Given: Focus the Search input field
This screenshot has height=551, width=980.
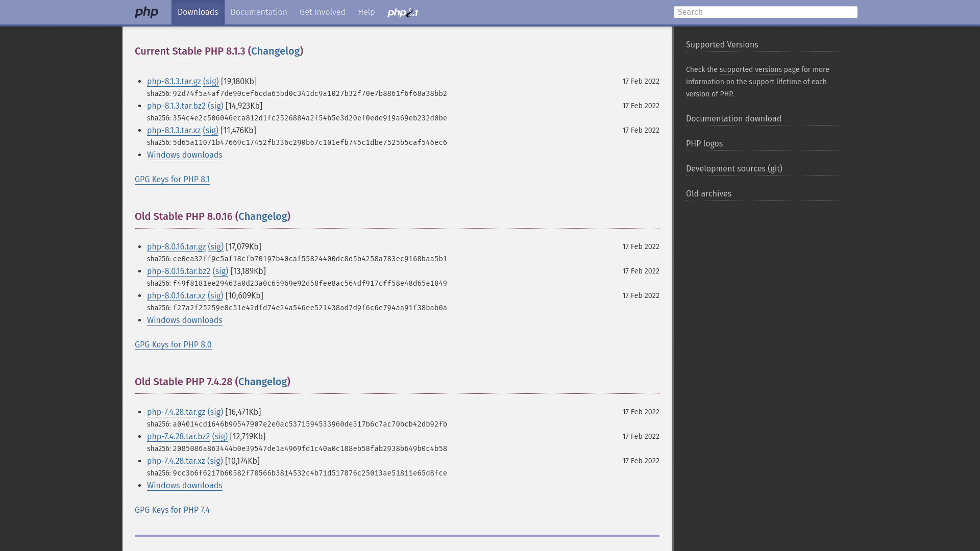Looking at the screenshot, I should coord(766,12).
